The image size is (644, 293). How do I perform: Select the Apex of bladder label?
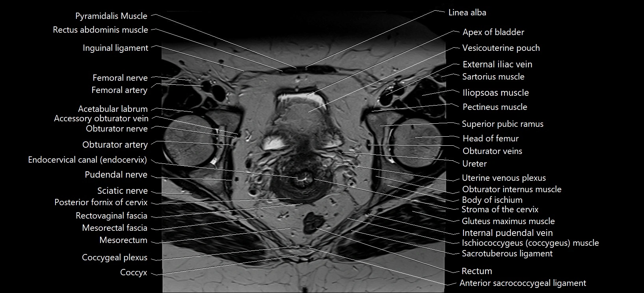[x=493, y=32]
